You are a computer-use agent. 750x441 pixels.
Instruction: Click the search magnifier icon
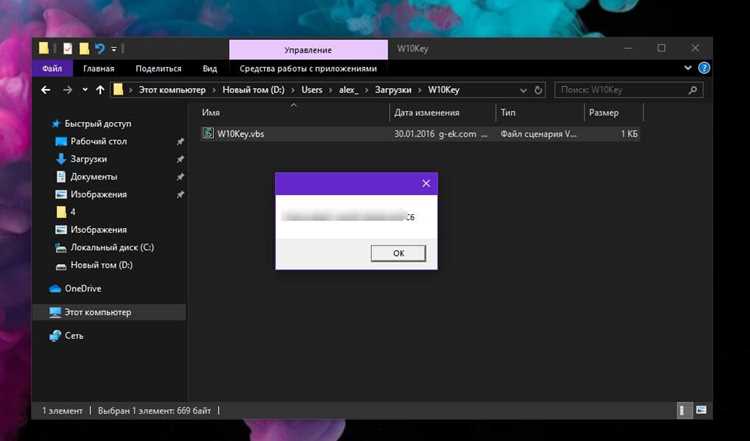click(x=692, y=90)
